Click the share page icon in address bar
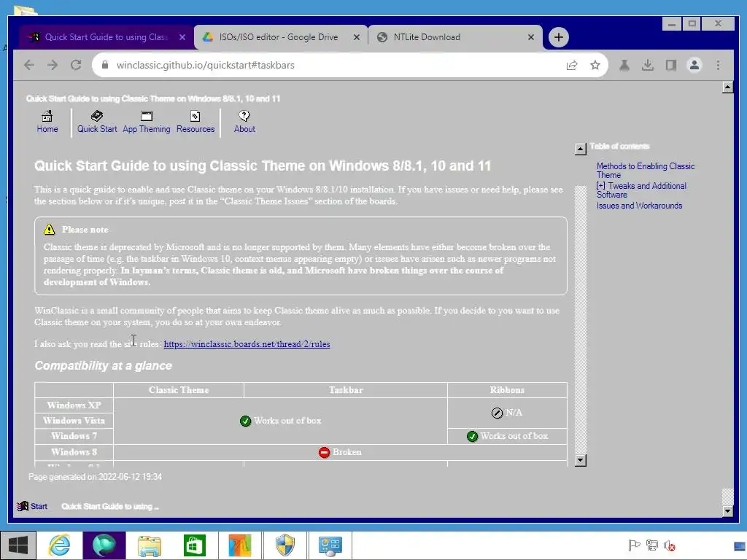747x560 pixels. (572, 65)
